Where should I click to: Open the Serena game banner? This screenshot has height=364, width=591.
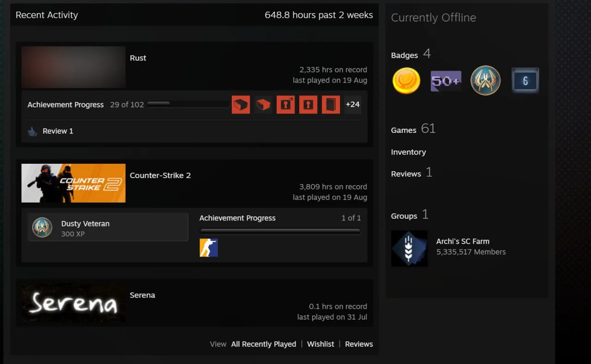pos(73,303)
